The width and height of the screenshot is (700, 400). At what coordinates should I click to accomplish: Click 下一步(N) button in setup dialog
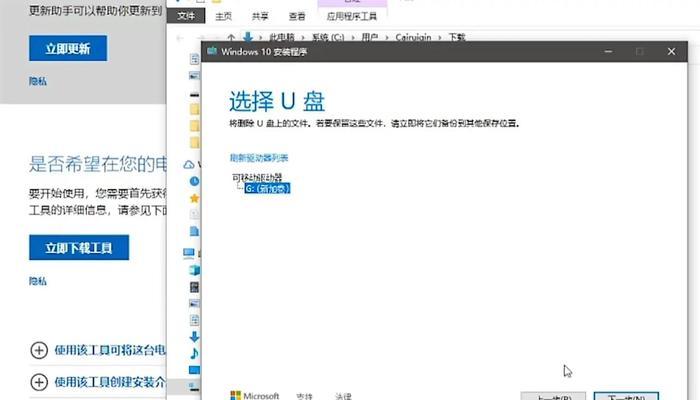(626, 396)
